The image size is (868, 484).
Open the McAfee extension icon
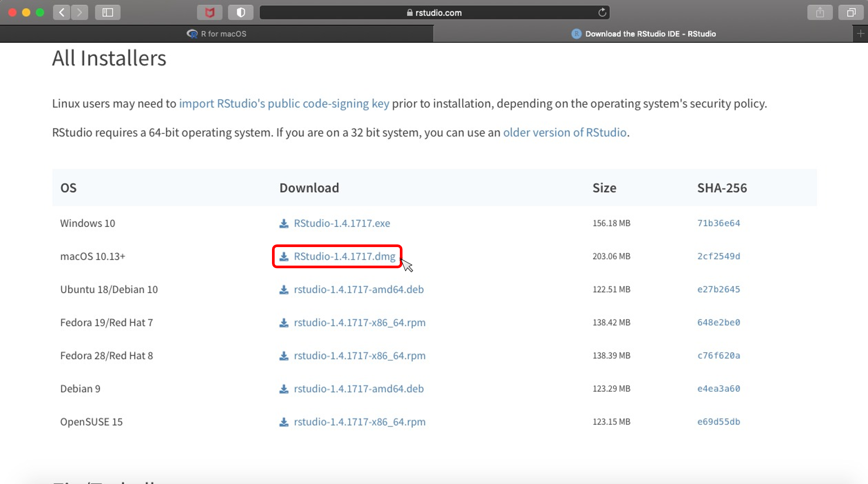pos(209,12)
